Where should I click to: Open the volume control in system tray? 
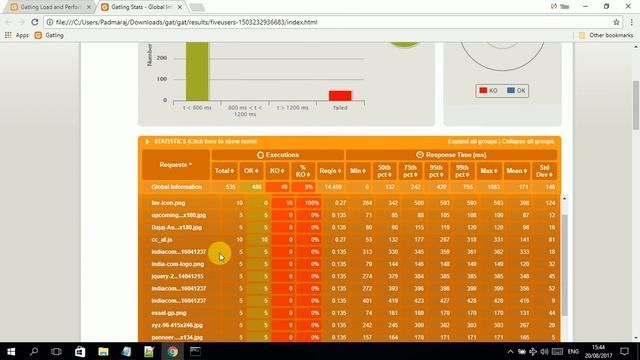pos(544,351)
